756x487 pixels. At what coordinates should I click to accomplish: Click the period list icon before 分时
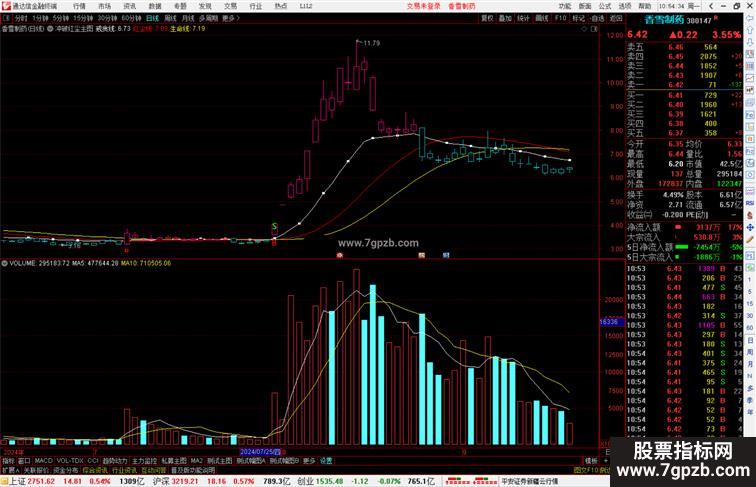click(x=6, y=18)
